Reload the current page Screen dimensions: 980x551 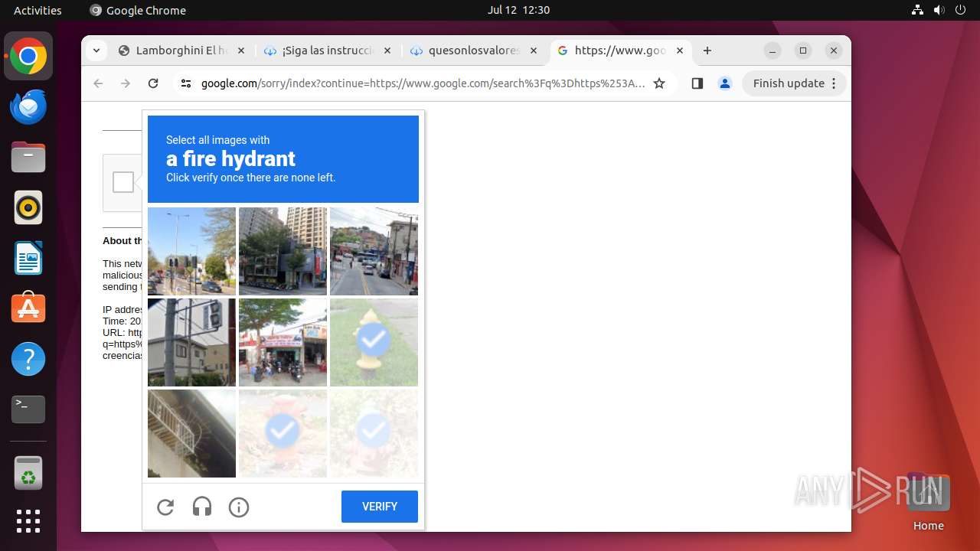pos(153,83)
